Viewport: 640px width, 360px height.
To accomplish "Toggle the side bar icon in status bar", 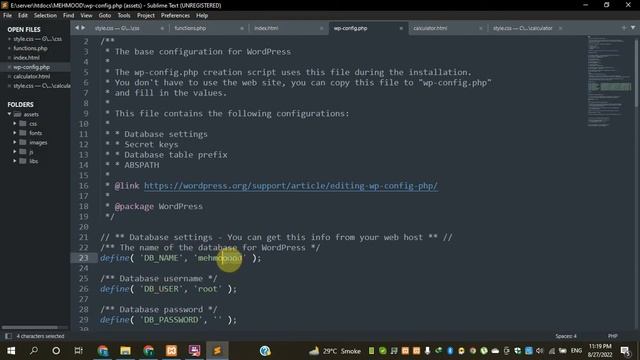I will (x=8, y=336).
